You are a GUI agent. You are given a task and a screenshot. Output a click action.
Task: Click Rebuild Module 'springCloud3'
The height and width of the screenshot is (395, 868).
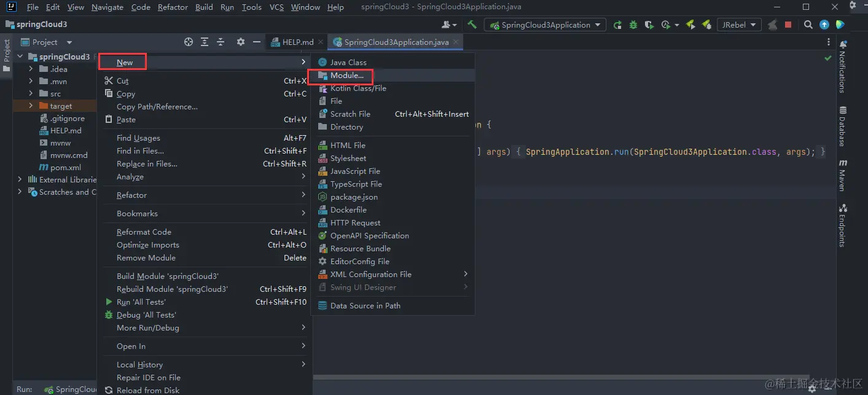click(x=204, y=289)
